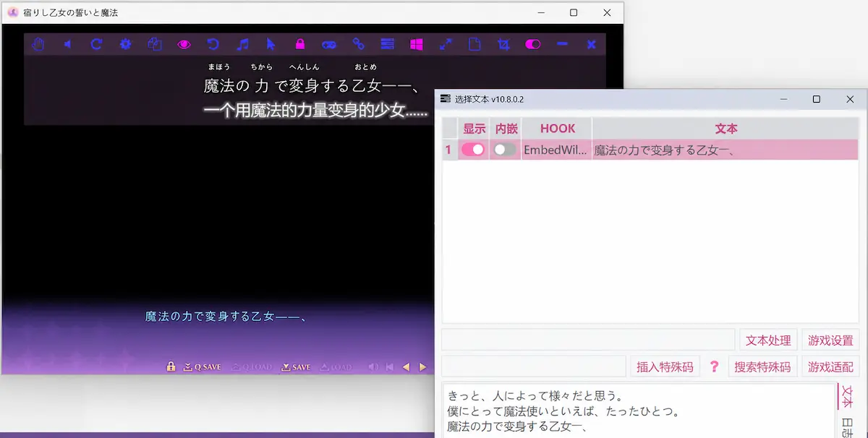Viewport: 868px width, 438px height.
Task: Click the game window title bar icon
Action: click(x=12, y=12)
